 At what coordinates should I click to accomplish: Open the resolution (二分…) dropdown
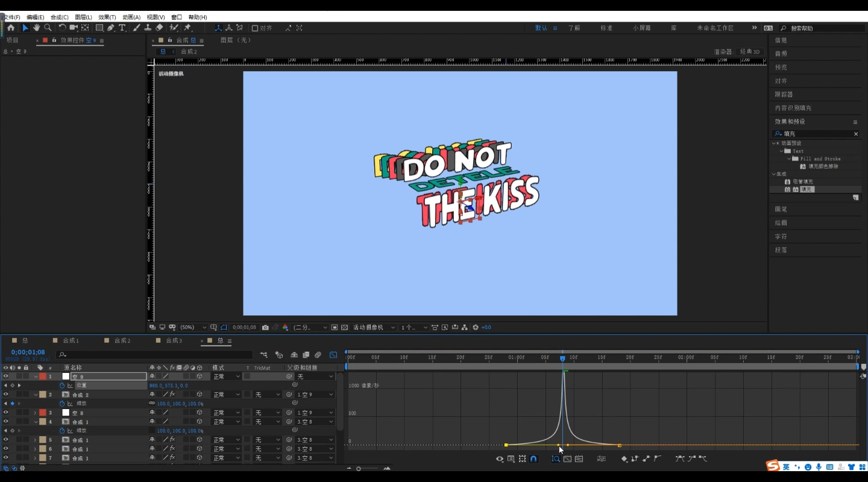point(310,327)
